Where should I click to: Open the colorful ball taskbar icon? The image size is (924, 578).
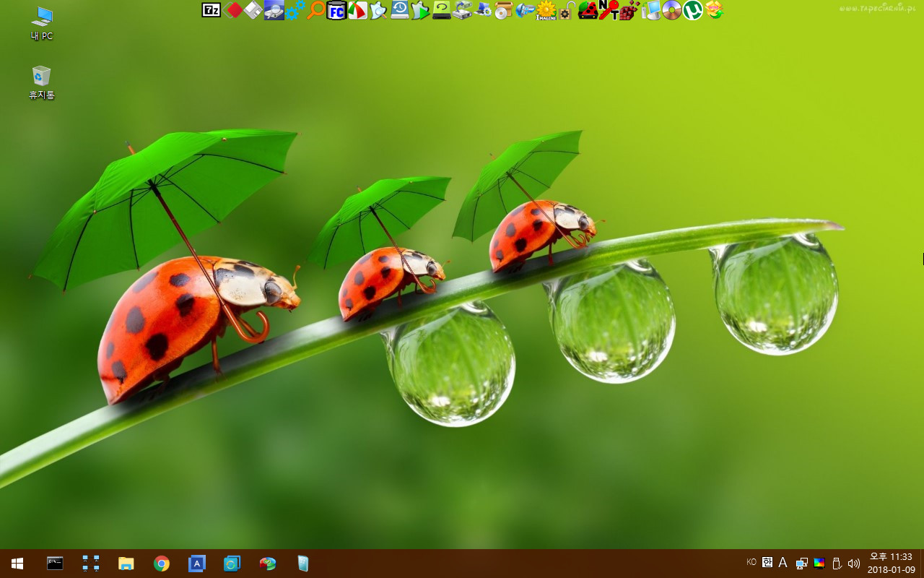268,564
